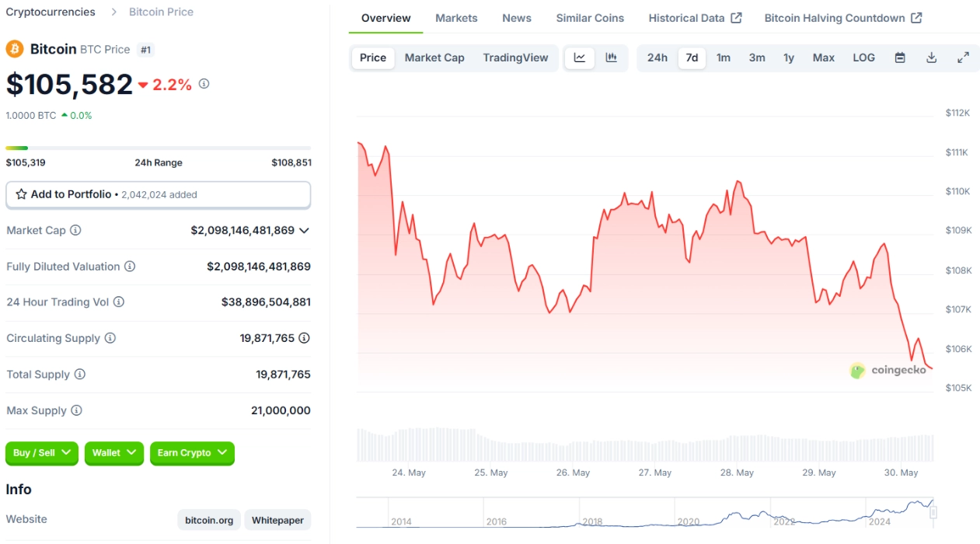
Task: Click the volume bars below the price chart
Action: coord(645,445)
